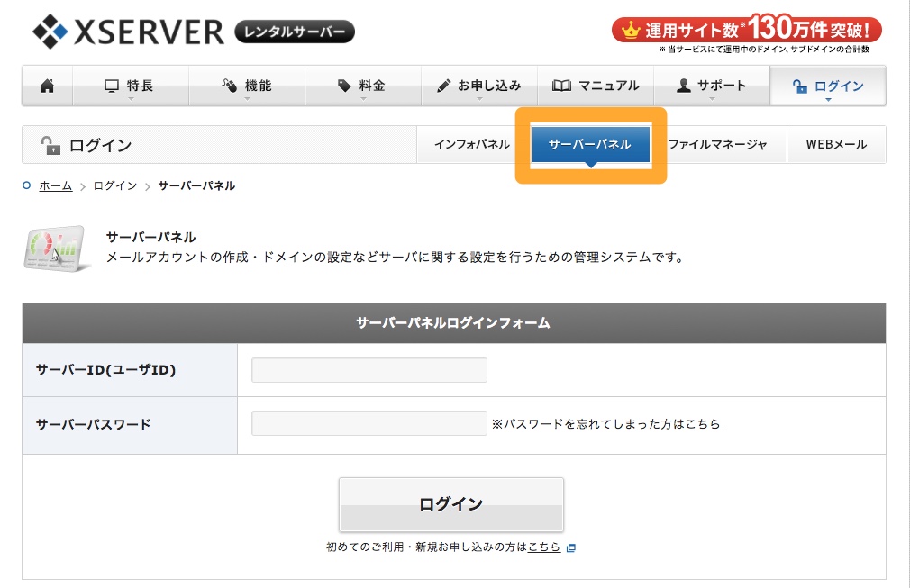Click the サーバーパネルログインフォーム header text
This screenshot has width=910, height=588.
[x=453, y=323]
